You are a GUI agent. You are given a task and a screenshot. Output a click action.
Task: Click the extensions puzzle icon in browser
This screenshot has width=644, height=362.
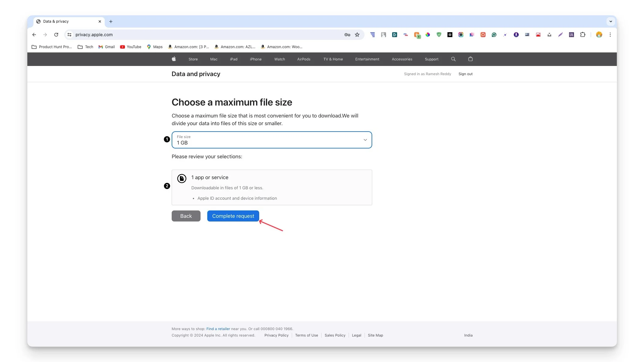[x=583, y=35]
